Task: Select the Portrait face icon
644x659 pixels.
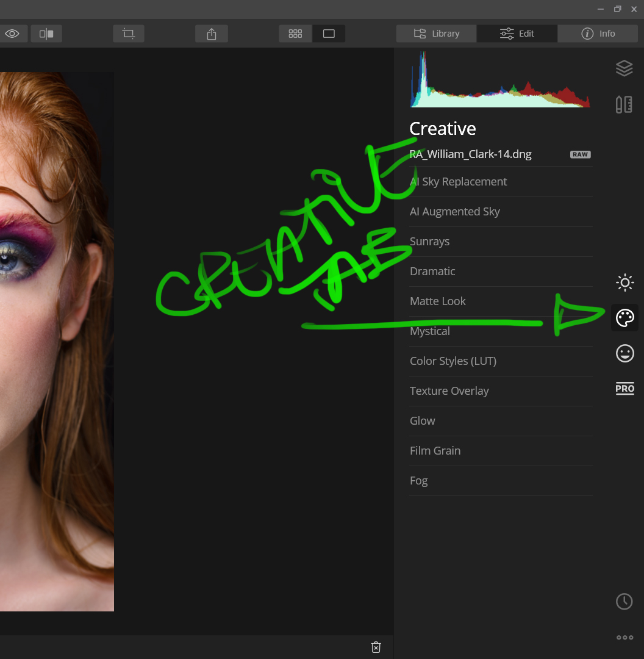Action: (624, 353)
